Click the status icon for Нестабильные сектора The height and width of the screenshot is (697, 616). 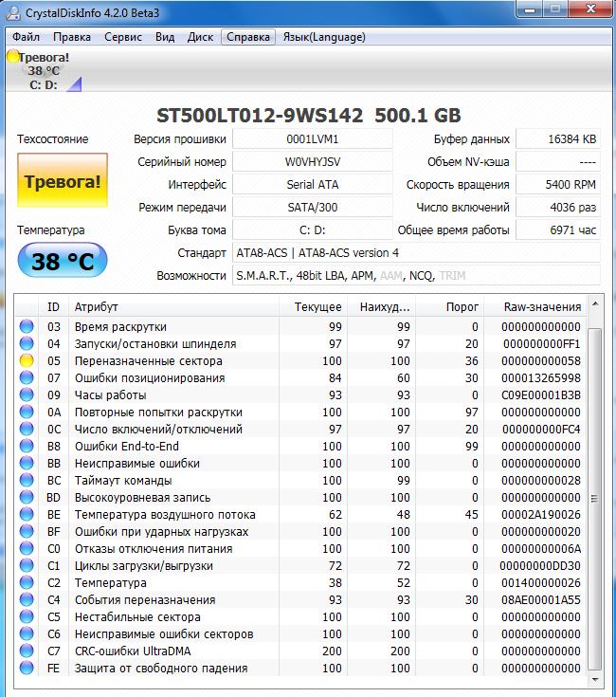pos(27,616)
